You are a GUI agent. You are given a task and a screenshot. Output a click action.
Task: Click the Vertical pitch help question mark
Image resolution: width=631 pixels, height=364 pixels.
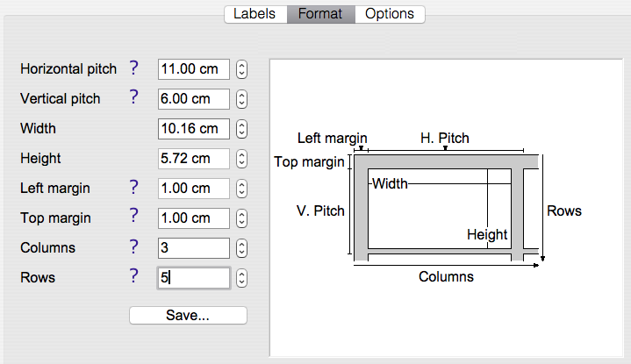tap(134, 97)
